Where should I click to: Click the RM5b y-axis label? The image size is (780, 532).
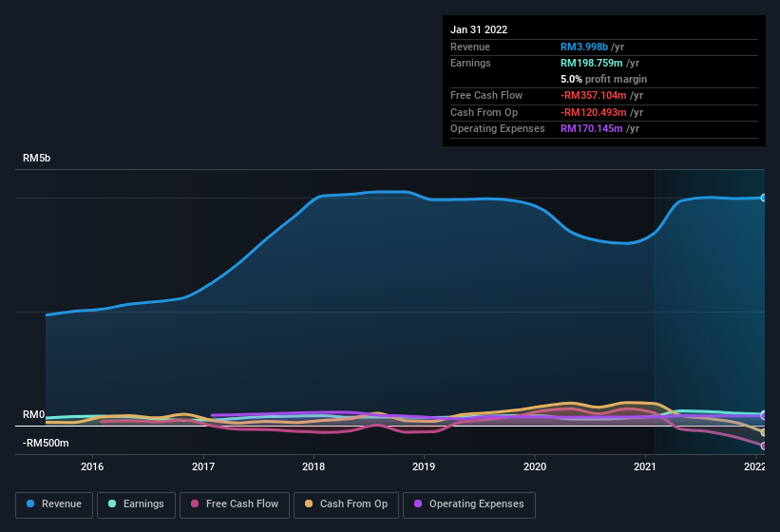pos(36,158)
